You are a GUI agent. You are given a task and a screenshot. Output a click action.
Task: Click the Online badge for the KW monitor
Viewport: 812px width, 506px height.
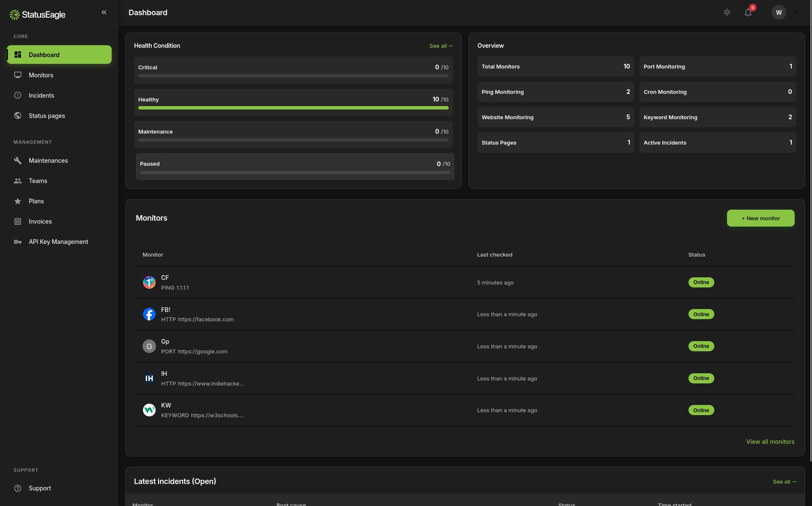click(x=701, y=410)
